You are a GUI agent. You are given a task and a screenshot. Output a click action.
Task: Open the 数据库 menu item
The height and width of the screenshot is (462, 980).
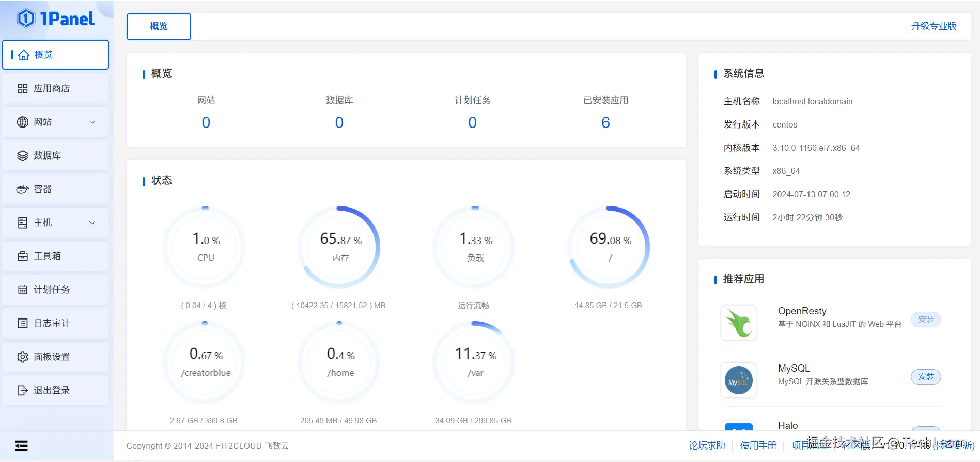(x=56, y=155)
